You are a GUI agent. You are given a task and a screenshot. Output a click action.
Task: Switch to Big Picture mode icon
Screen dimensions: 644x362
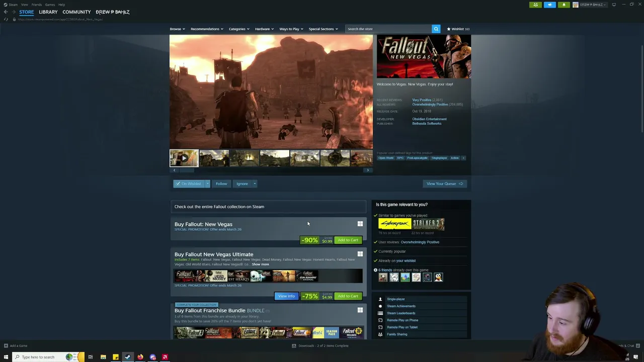pyautogui.click(x=614, y=5)
